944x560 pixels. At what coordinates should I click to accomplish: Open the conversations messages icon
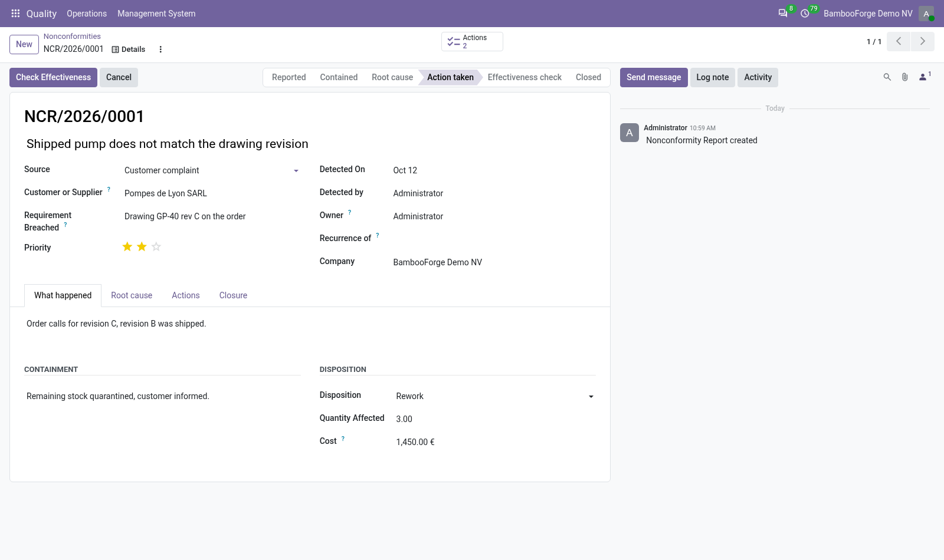(x=783, y=13)
